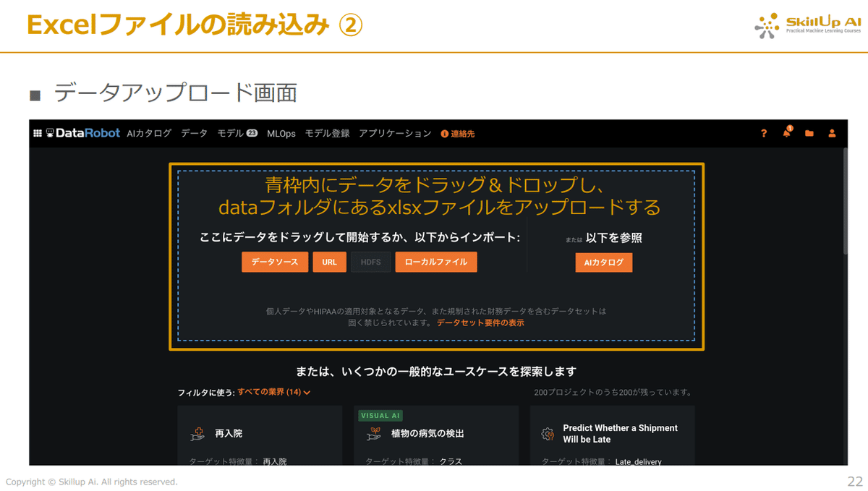Select the URL import option

(x=330, y=262)
